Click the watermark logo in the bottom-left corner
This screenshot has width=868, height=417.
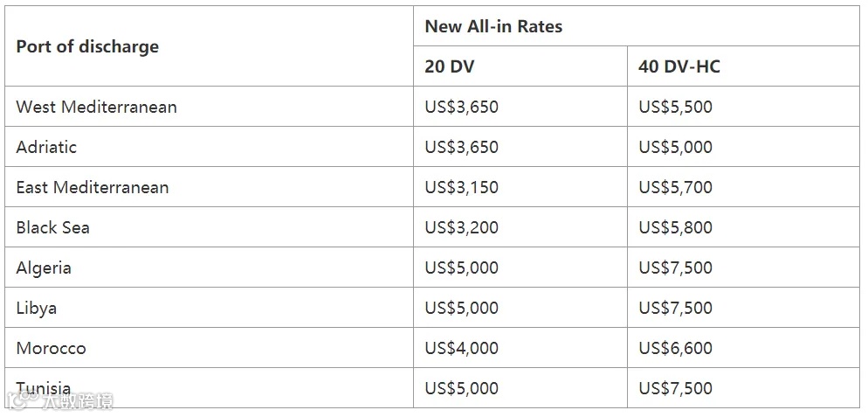click(x=59, y=400)
